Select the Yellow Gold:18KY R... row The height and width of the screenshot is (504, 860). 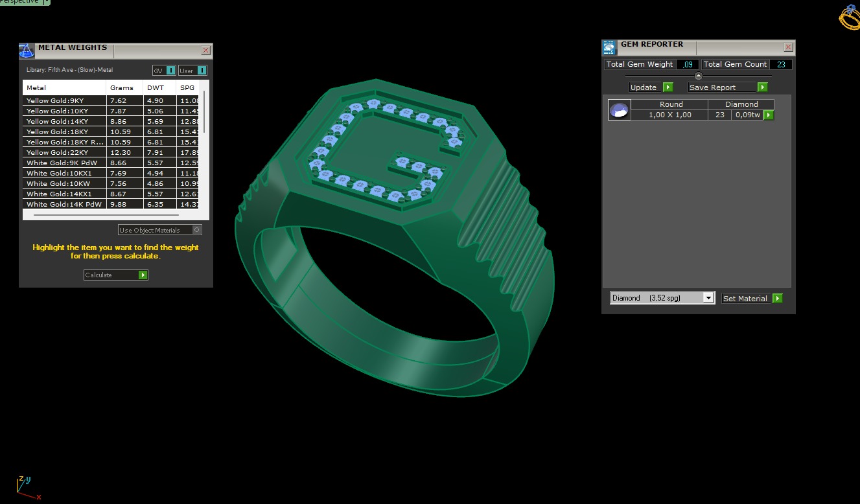(111, 142)
